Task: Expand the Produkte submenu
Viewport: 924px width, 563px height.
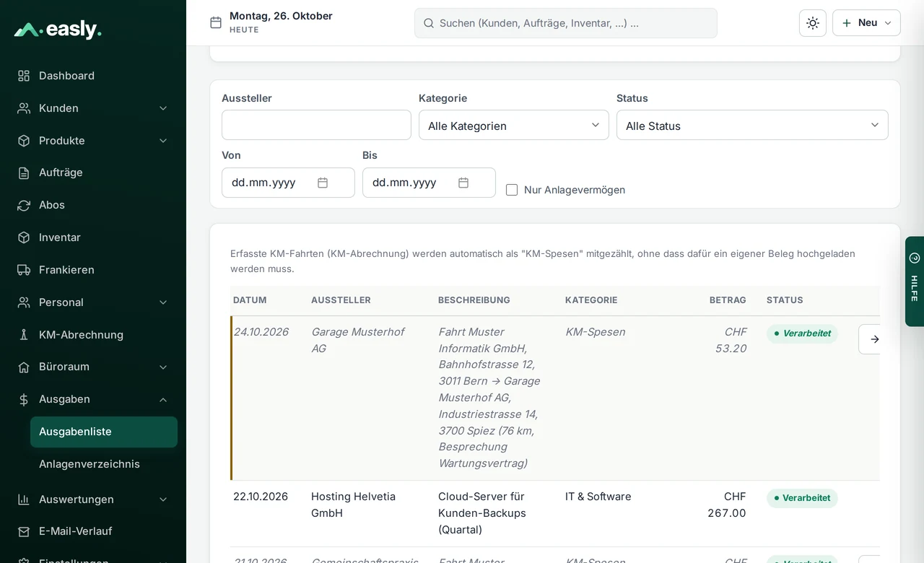Action: [163, 141]
